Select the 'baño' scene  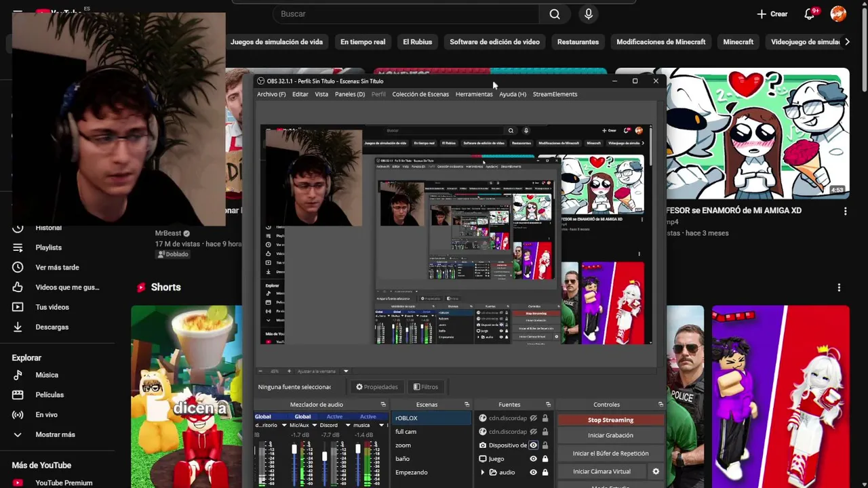click(431, 459)
